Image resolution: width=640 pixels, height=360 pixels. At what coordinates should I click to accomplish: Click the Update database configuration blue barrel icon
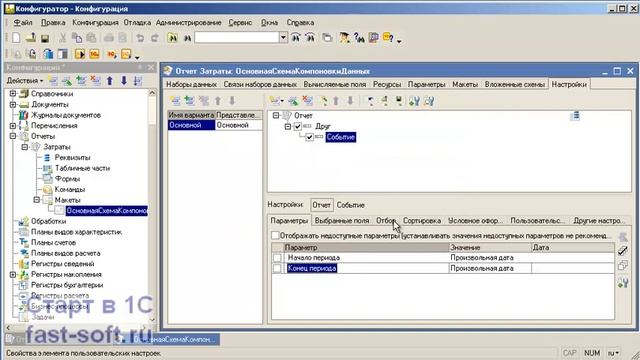tap(48, 54)
